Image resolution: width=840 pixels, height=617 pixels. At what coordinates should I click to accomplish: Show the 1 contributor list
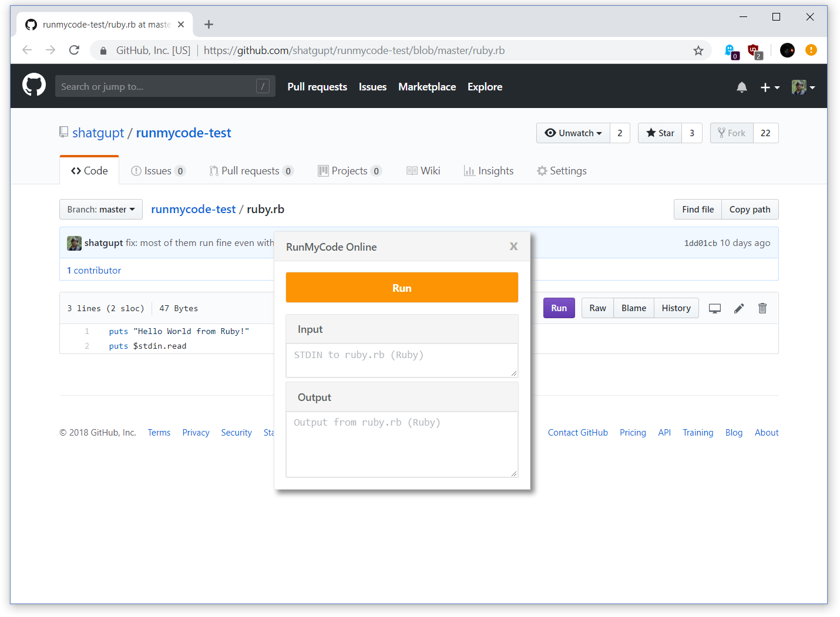pyautogui.click(x=94, y=271)
